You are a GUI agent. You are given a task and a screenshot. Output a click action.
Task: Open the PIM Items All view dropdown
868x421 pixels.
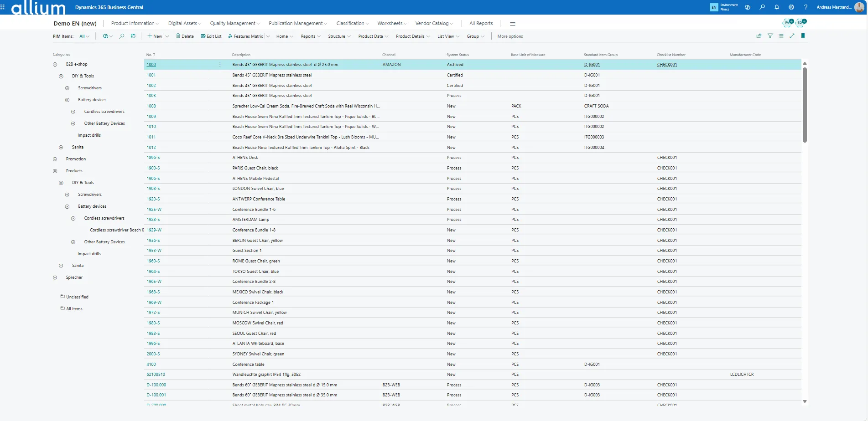point(84,36)
